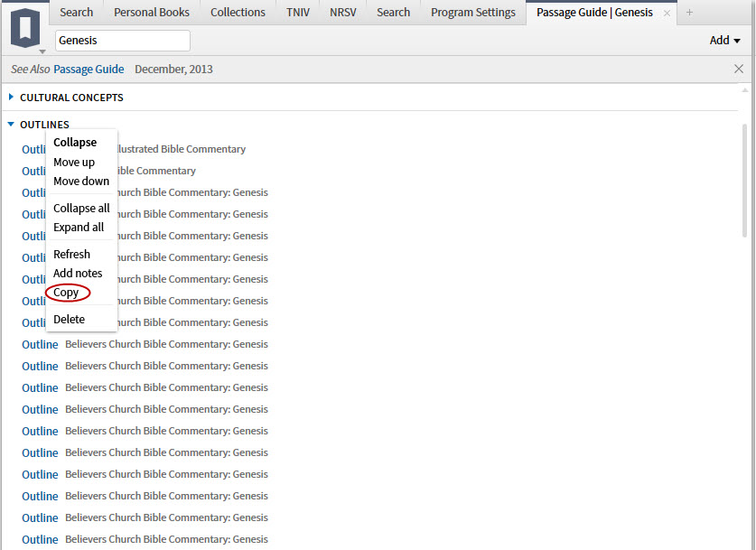Close the See Also info bar
Screen dimensions: 756x550
click(739, 69)
